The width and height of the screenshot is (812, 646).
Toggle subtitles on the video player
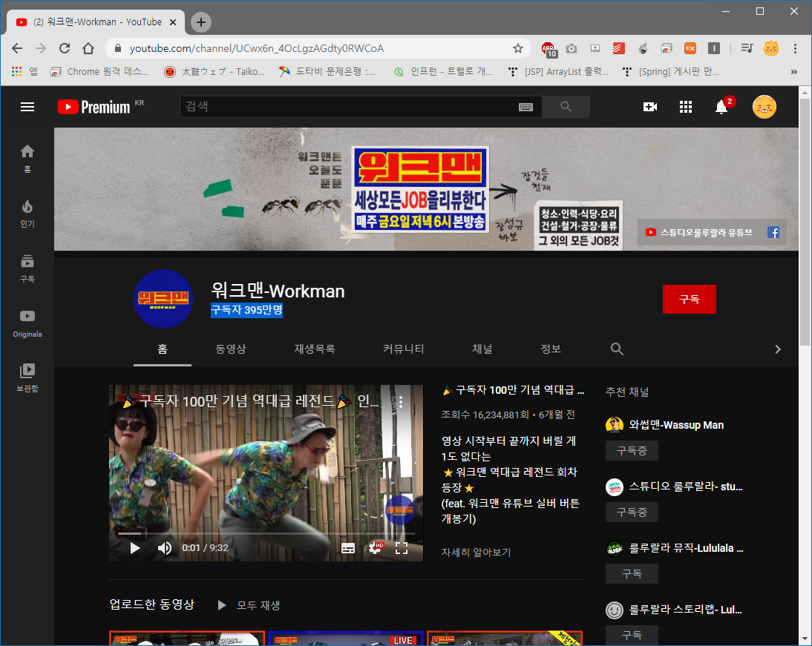348,548
